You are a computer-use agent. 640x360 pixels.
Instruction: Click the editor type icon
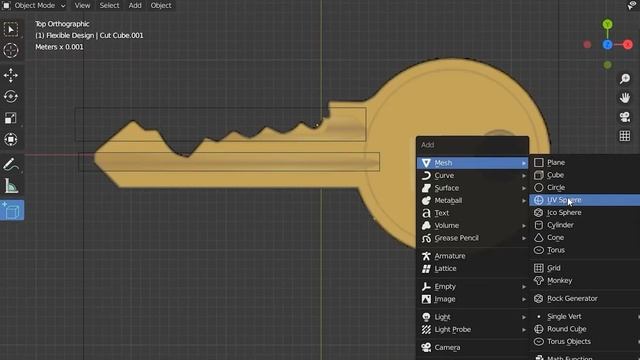(6, 5)
